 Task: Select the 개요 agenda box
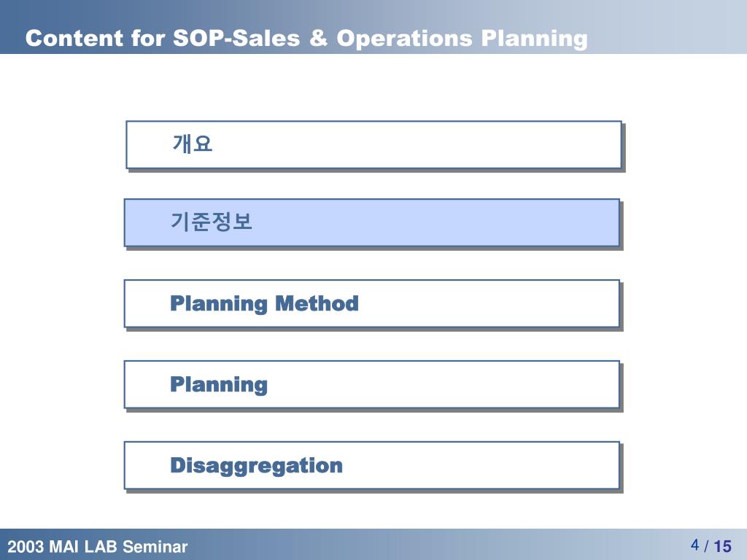[x=373, y=145]
